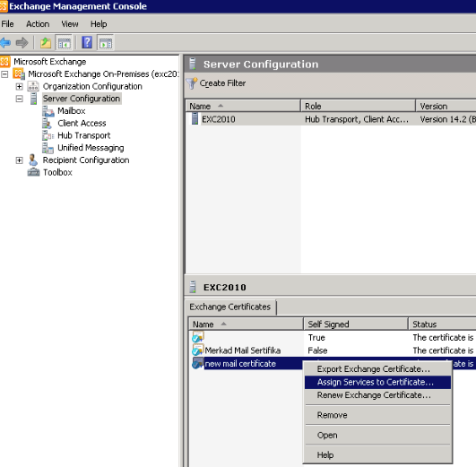The image size is (476, 467).
Task: Choose Remove in the context menu
Action: [377, 415]
